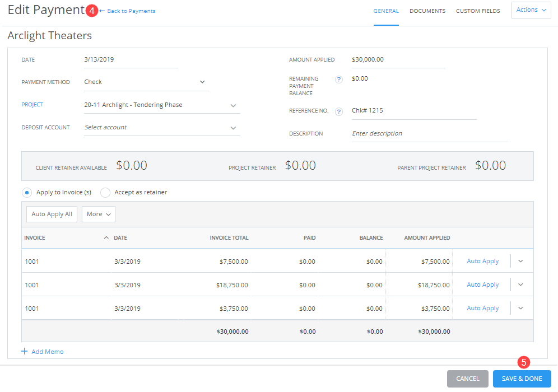This screenshot has width=558, height=392.
Task: Open the CUSTOM FIELDS tab
Action: [478, 11]
